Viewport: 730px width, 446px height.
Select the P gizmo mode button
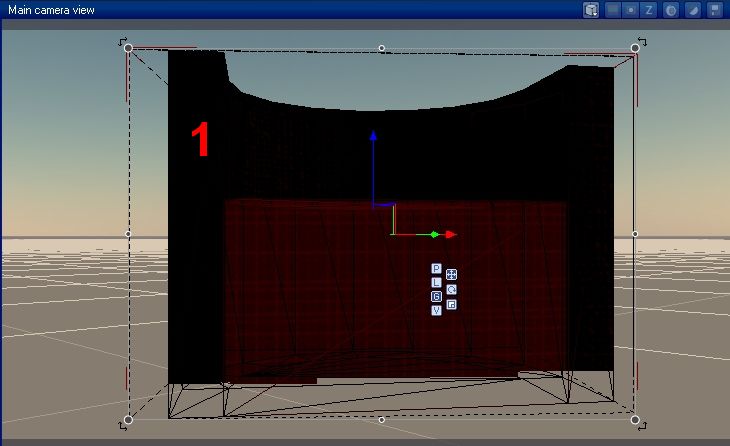coord(436,269)
